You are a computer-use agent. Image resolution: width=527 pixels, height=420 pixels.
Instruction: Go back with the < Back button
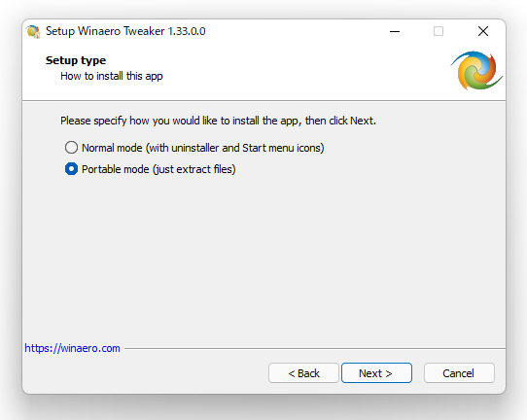tap(303, 373)
